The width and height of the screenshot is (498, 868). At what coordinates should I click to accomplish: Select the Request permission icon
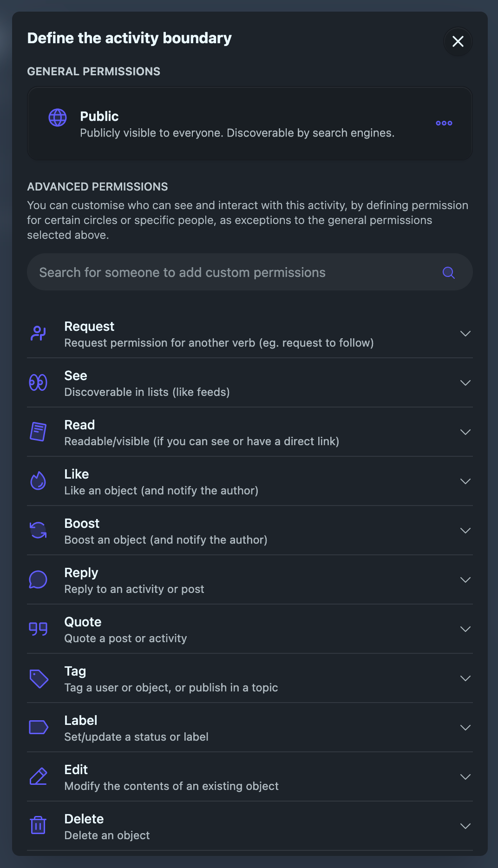tap(39, 333)
